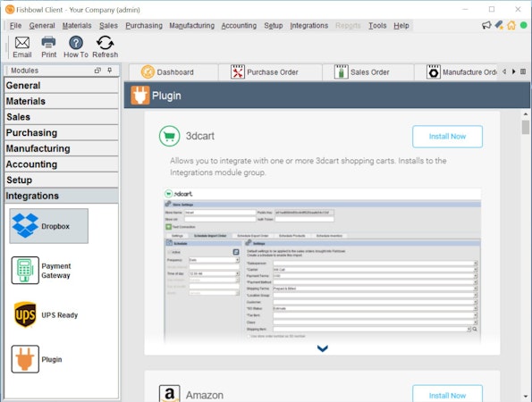Show the tab list dropdown icon
This screenshot has width=532, height=402.
pyautogui.click(x=523, y=71)
